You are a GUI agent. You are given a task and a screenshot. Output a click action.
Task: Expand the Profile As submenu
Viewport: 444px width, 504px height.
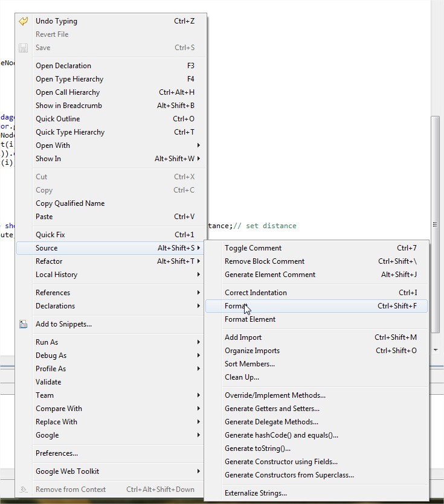click(111, 369)
